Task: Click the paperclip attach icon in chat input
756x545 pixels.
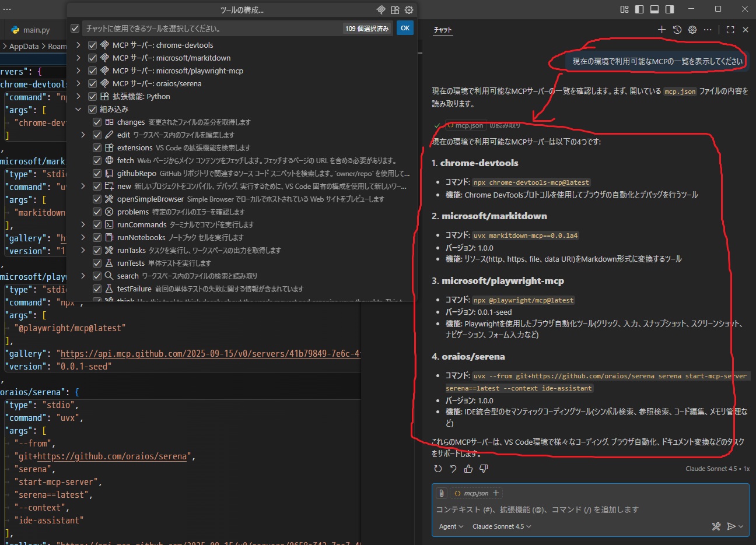Action: pos(440,493)
